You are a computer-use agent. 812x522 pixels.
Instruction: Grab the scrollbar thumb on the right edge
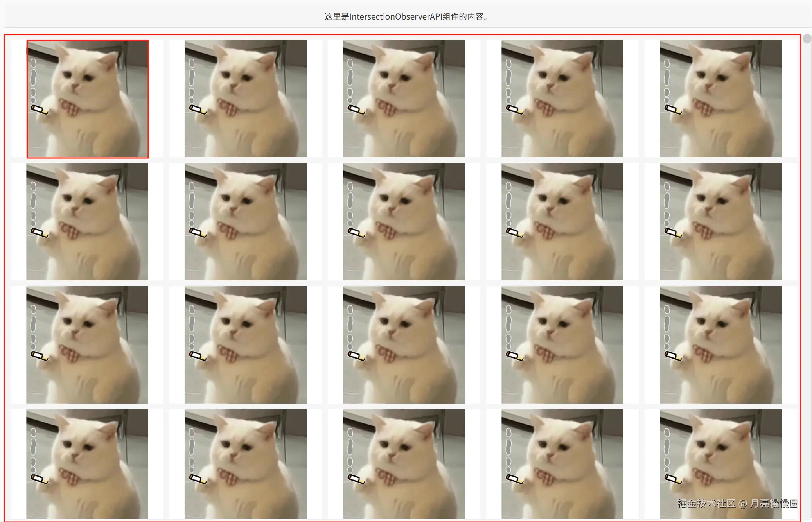[x=807, y=38]
